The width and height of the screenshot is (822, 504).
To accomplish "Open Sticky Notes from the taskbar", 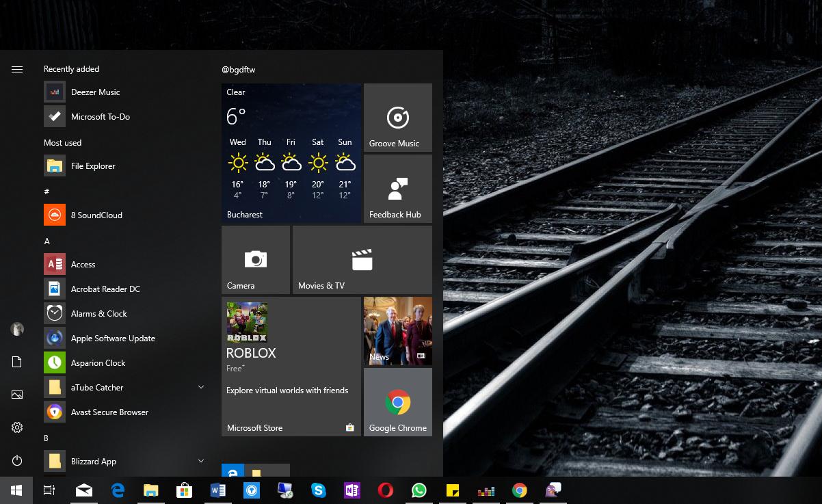I will [453, 490].
